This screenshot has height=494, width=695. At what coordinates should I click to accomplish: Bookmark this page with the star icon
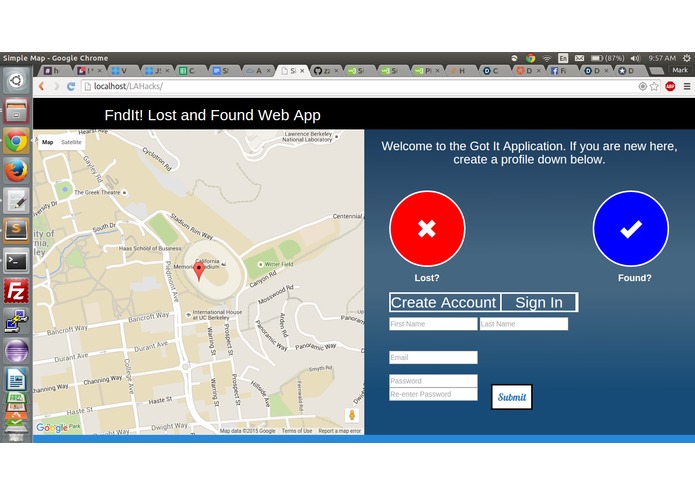click(654, 86)
